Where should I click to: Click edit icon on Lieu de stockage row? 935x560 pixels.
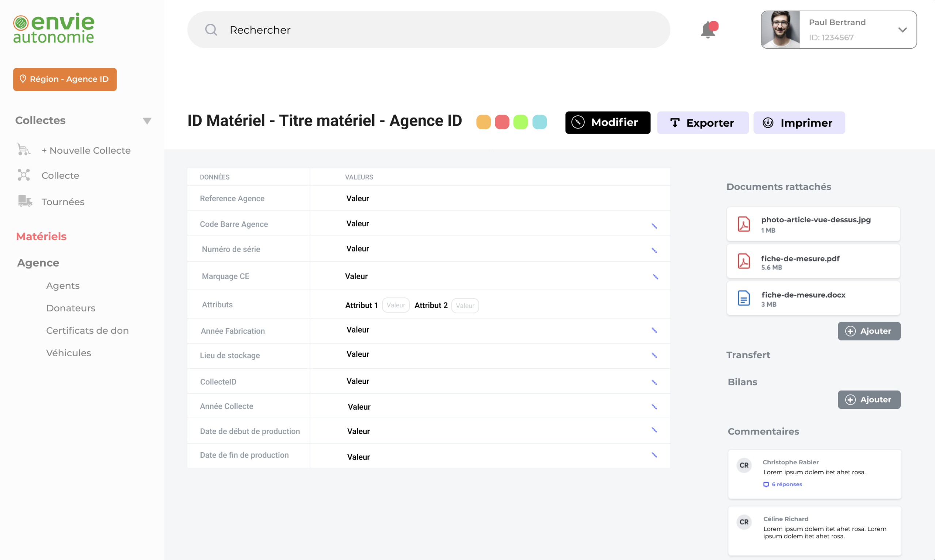(654, 355)
